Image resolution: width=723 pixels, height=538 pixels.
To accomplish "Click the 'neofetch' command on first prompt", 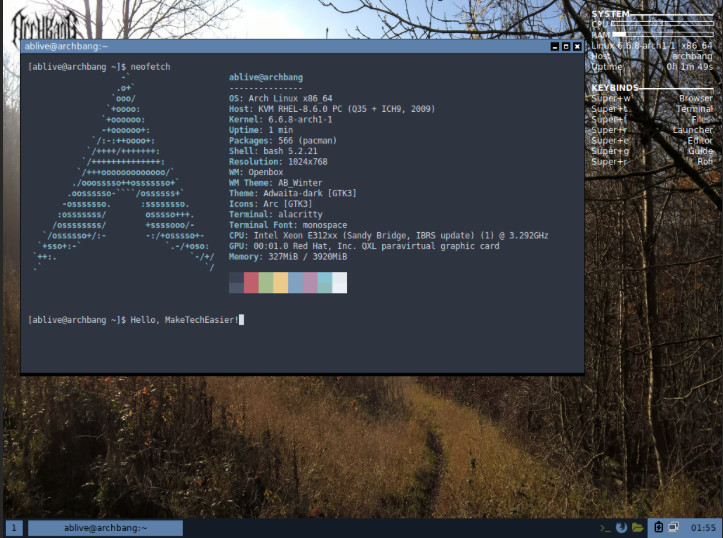I will (x=150, y=67).
